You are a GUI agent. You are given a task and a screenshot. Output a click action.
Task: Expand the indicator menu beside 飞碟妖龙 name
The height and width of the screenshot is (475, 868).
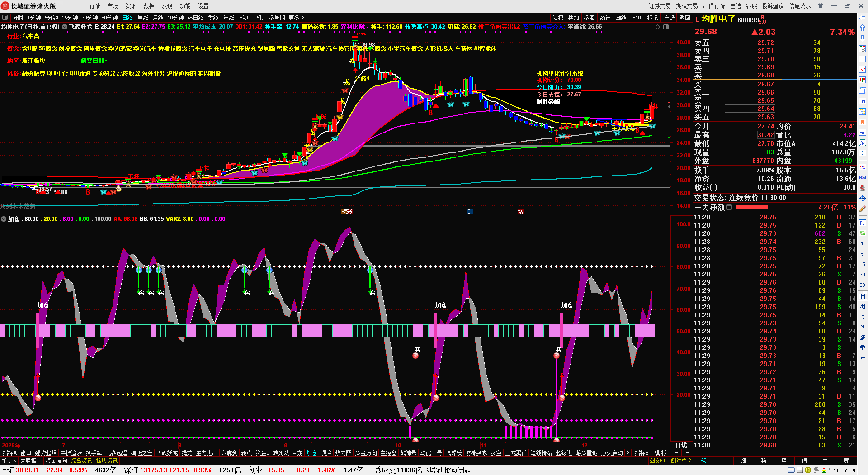coord(65,27)
